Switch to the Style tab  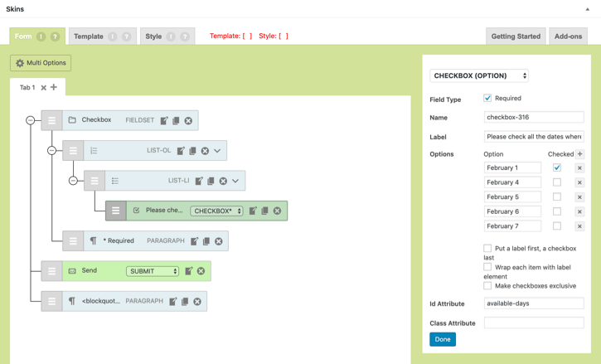tap(154, 36)
